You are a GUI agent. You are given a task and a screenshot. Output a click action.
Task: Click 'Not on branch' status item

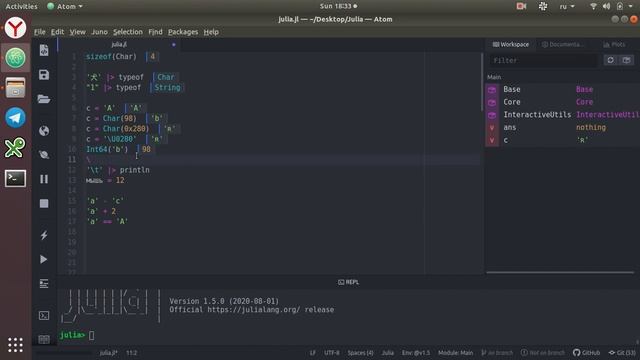pos(543,353)
